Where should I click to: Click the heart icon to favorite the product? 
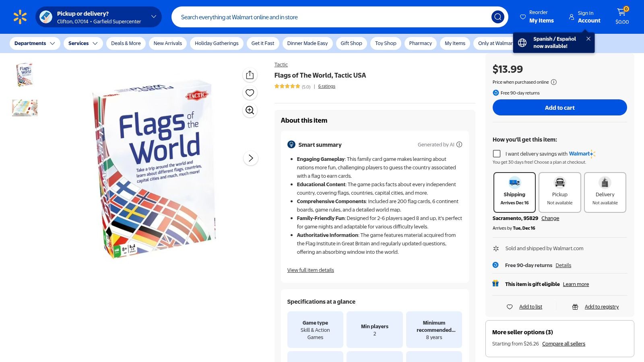[250, 93]
